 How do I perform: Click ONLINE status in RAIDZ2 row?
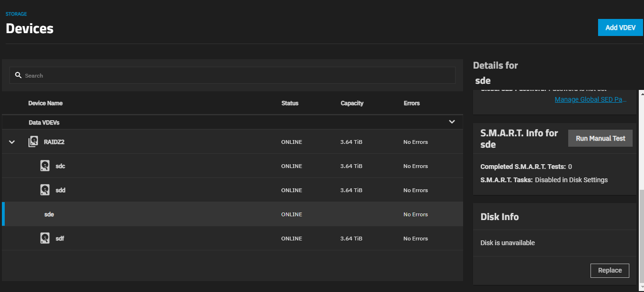(292, 142)
